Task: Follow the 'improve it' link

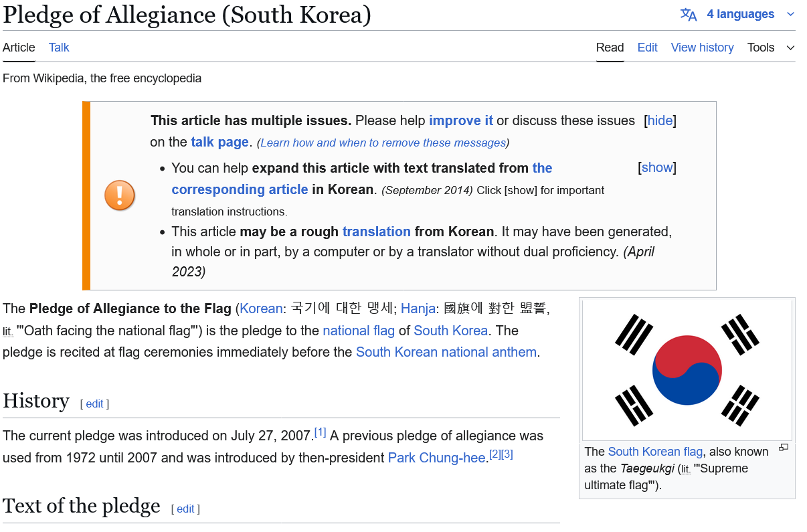Action: (x=461, y=120)
